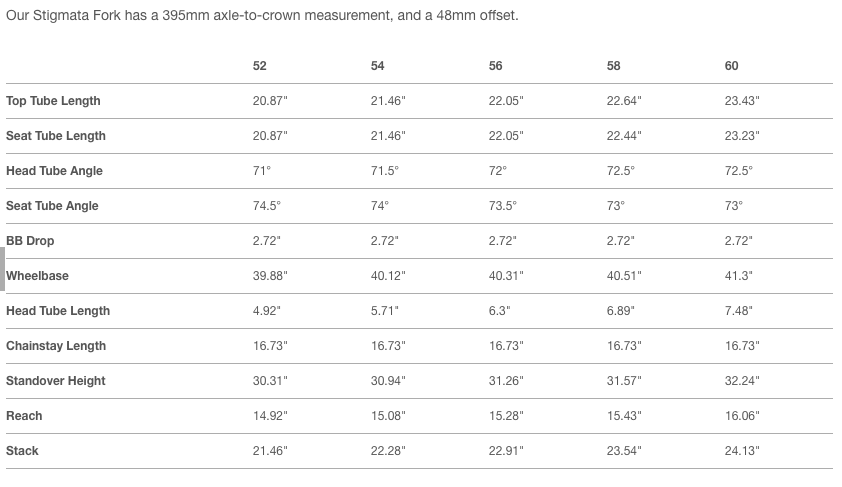Screen dimensions: 842x487
Task: Select the Head Tube Length row label
Action: [58, 311]
